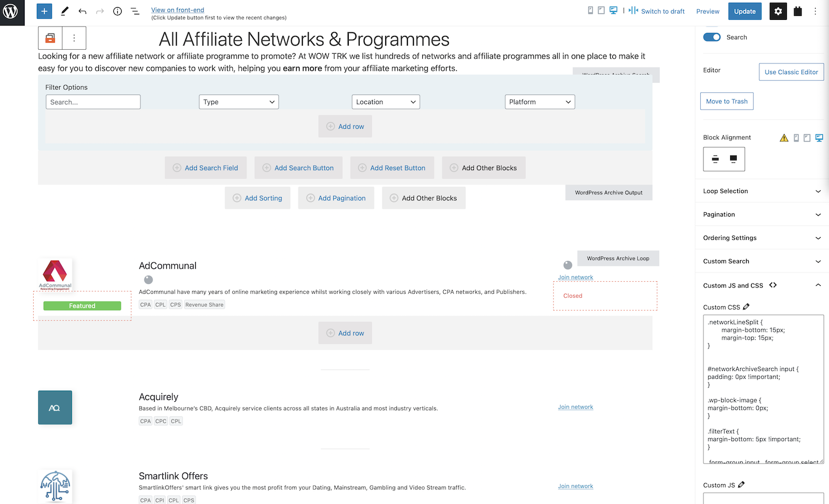
Task: Click Add row in the Filter Options area
Action: [345, 126]
